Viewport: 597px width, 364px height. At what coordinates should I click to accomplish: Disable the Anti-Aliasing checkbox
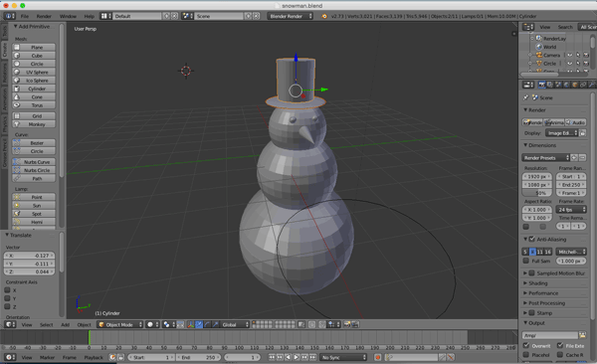pos(532,239)
